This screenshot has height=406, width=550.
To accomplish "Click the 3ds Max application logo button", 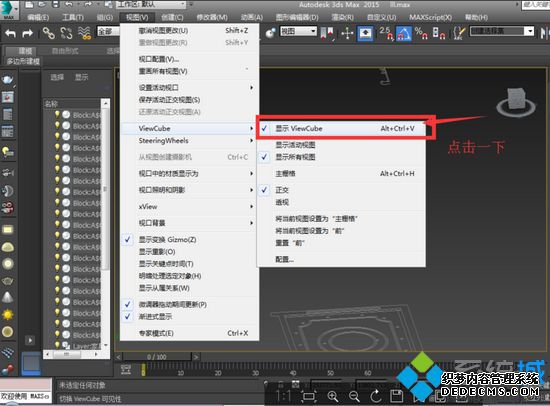I will (x=8, y=10).
